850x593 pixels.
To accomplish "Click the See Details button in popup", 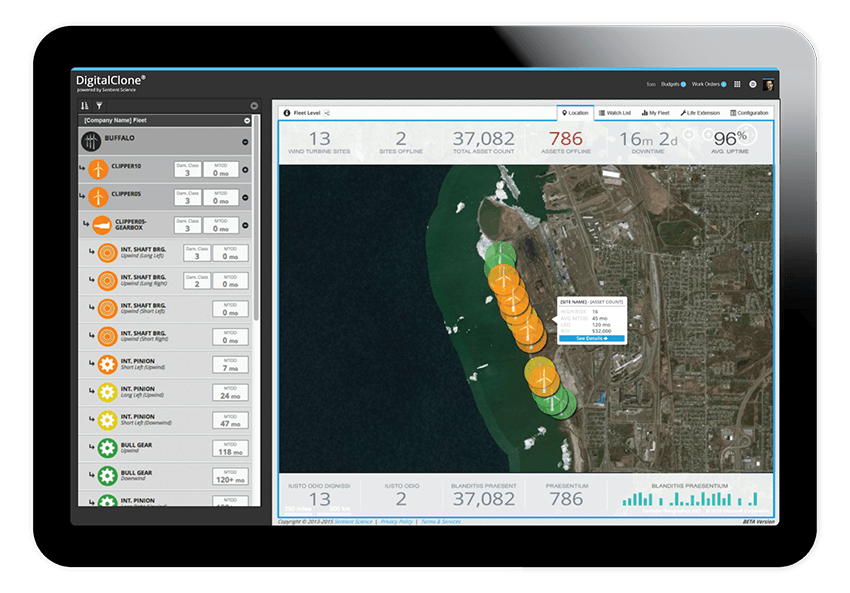I will [x=591, y=339].
